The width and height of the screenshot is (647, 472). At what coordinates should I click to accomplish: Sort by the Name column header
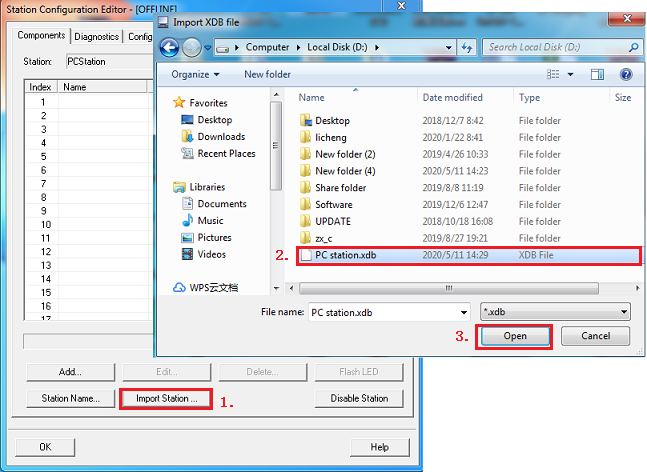(312, 98)
